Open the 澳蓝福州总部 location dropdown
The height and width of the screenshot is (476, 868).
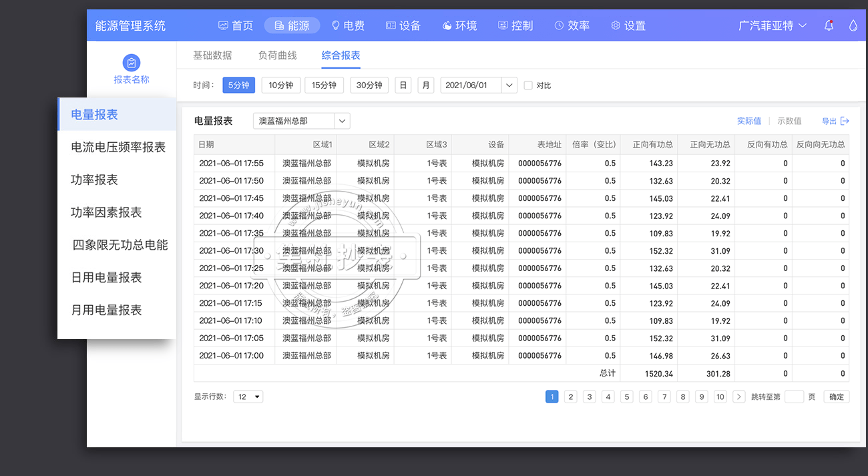tap(342, 121)
